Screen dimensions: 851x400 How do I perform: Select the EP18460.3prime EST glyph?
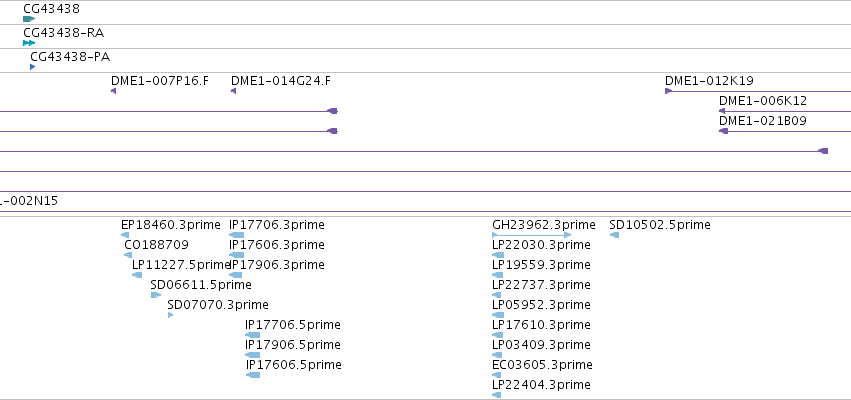[125, 235]
